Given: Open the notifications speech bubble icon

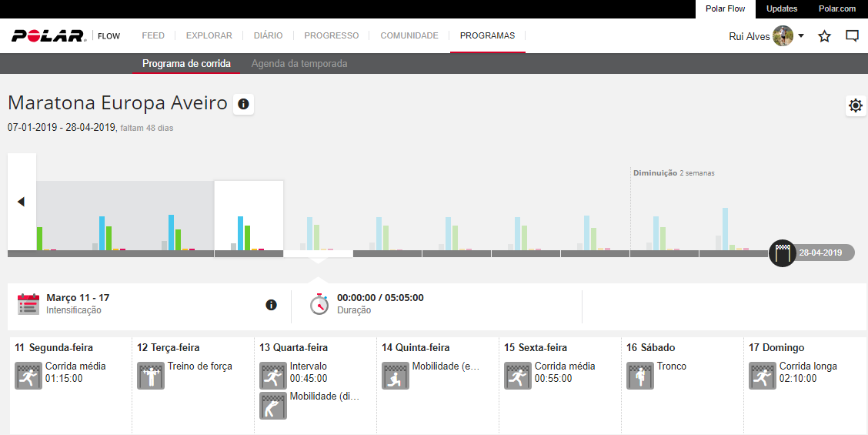Looking at the screenshot, I should (852, 36).
